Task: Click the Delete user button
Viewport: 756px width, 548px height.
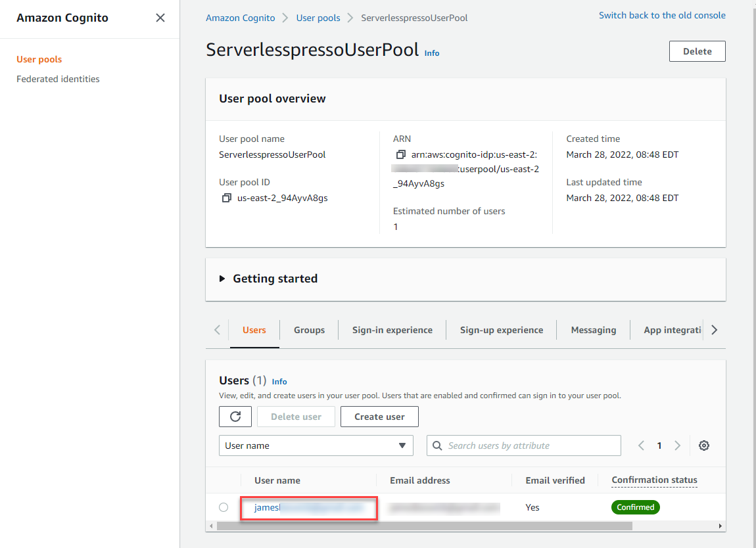Action: [296, 417]
